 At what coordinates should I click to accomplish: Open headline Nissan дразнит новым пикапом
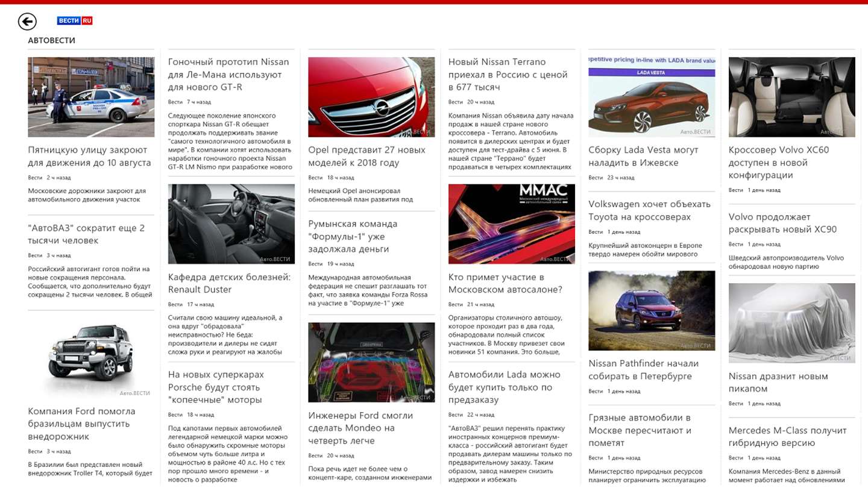pos(778,383)
